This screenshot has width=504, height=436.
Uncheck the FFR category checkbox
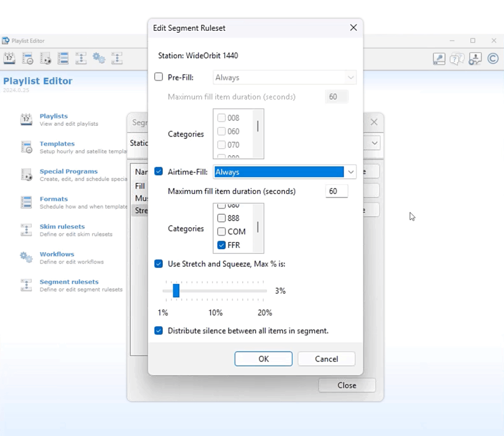point(221,245)
